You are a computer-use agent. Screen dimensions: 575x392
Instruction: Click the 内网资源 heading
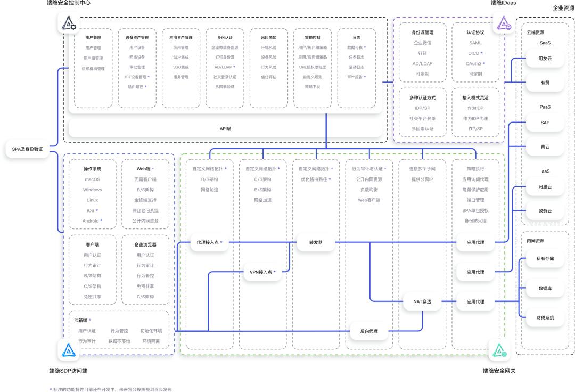point(536,241)
